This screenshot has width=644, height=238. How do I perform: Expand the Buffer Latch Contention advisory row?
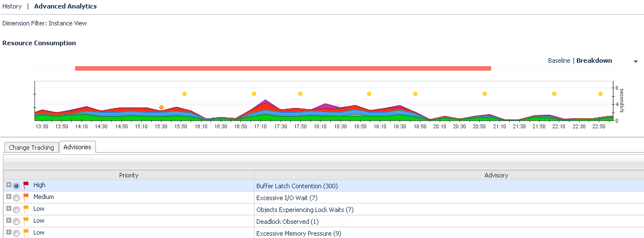click(x=8, y=185)
